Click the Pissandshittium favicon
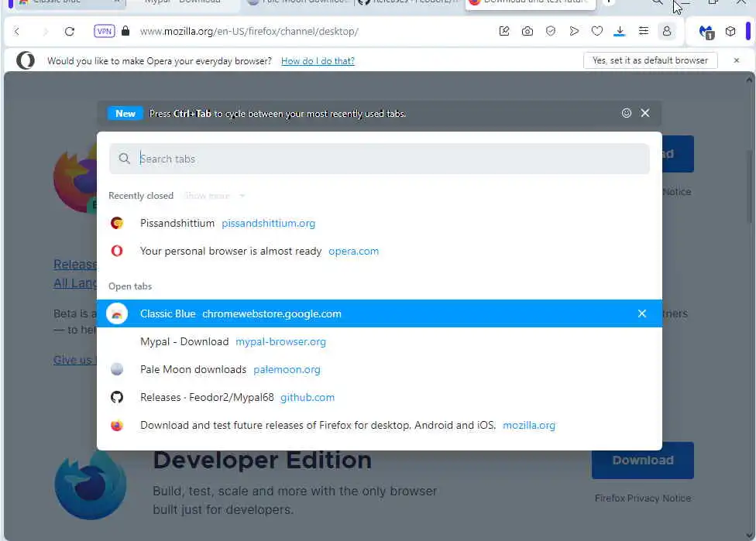Screen dimensions: 756x541 click(117, 223)
